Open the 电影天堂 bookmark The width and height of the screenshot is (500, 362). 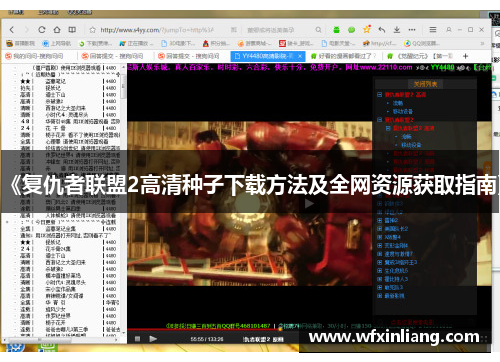point(338,43)
